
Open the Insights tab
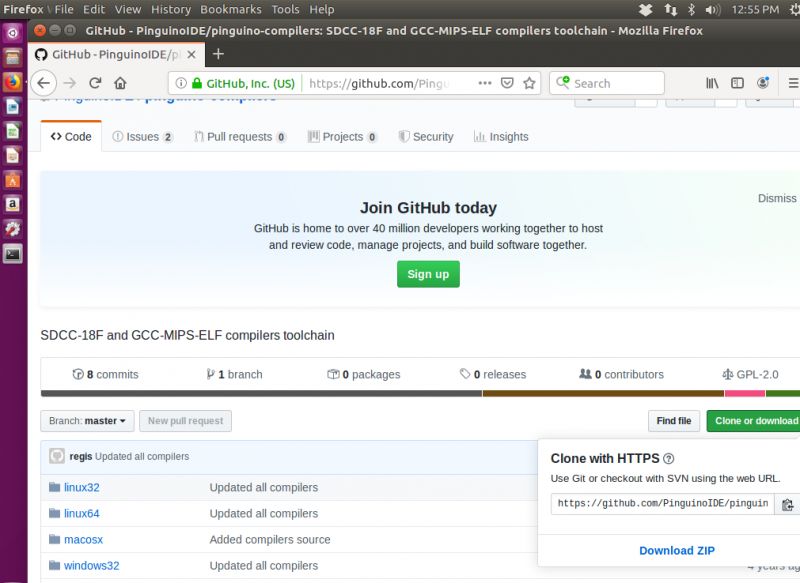point(501,137)
